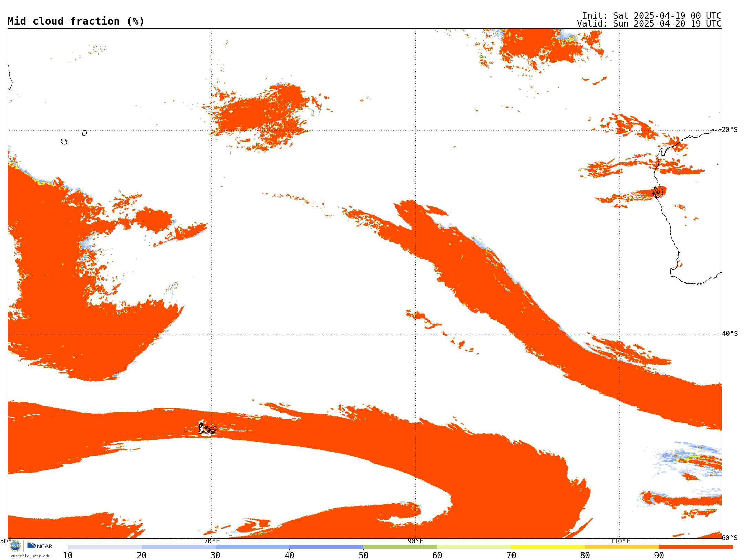
Task: Click the 30 colorbar tick label
Action: coord(216,556)
